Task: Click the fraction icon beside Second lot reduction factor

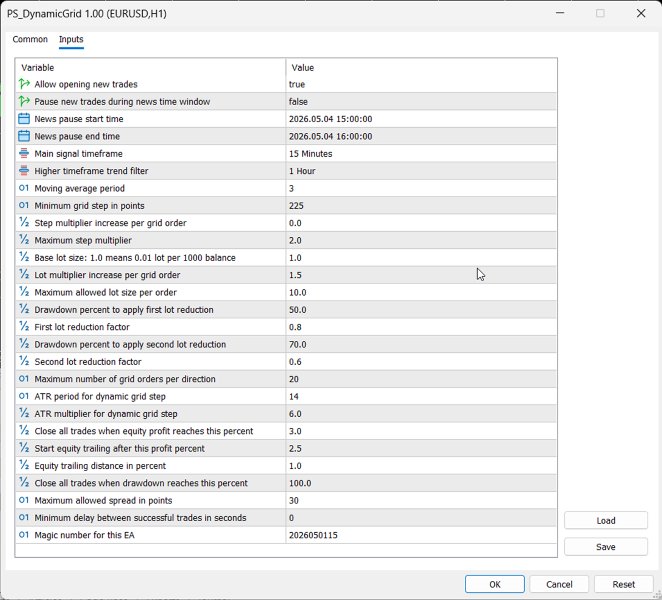Action: click(x=24, y=361)
